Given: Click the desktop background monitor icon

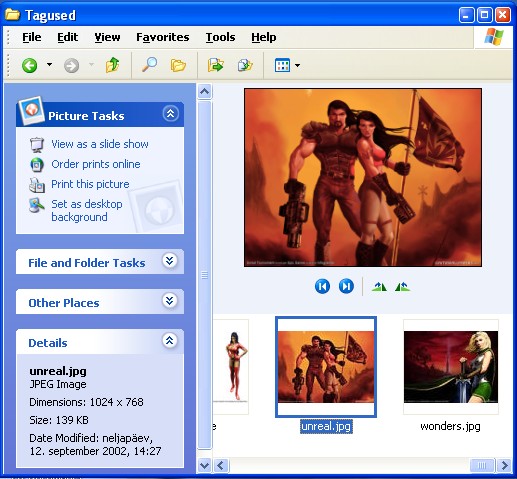Looking at the screenshot, I should [x=37, y=205].
